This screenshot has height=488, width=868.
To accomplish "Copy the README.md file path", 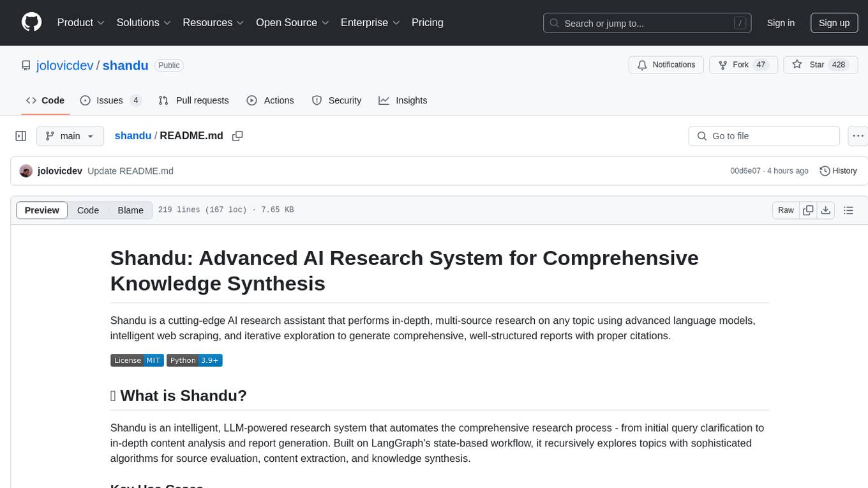I will [x=237, y=136].
